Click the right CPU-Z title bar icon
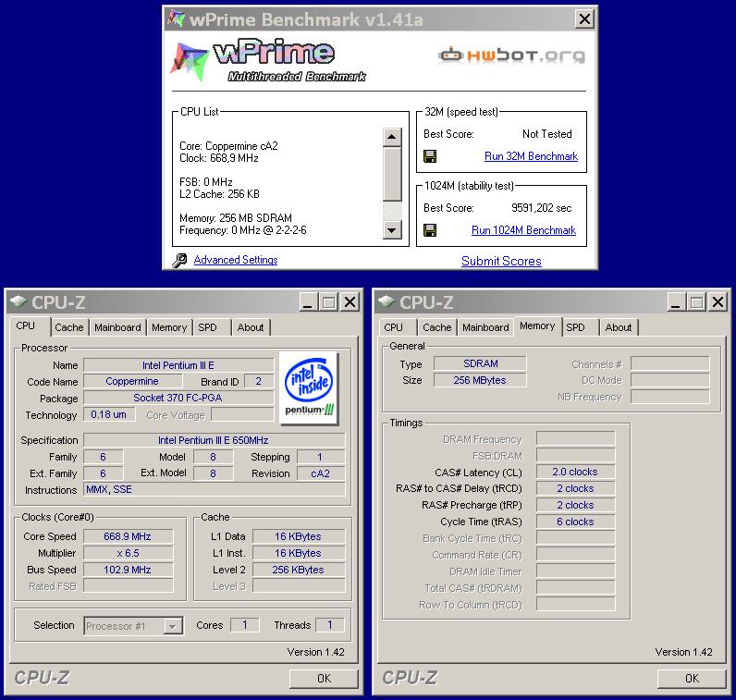The width and height of the screenshot is (736, 700). [386, 301]
